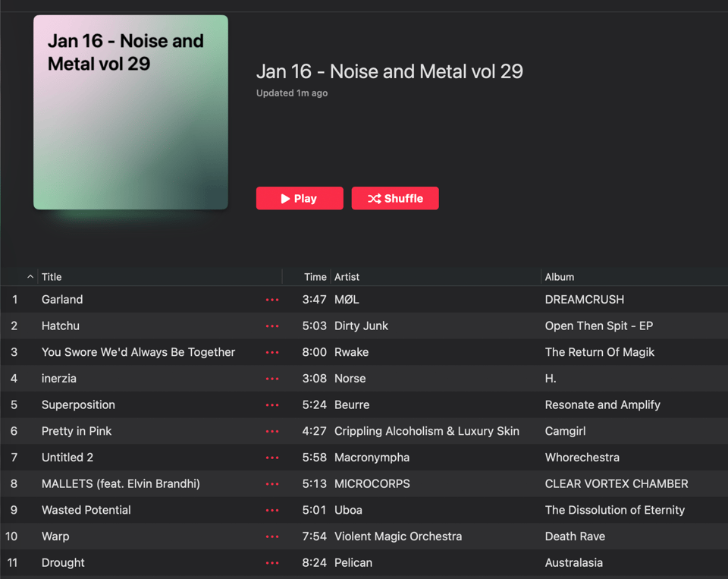Sort tracks by Album column header

click(x=560, y=277)
